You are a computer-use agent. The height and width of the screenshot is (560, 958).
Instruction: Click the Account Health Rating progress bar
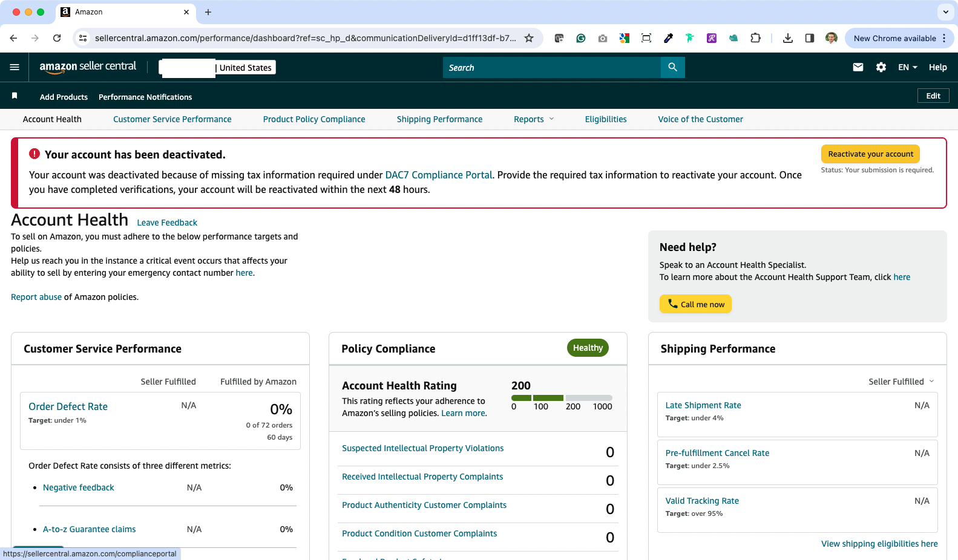click(562, 398)
